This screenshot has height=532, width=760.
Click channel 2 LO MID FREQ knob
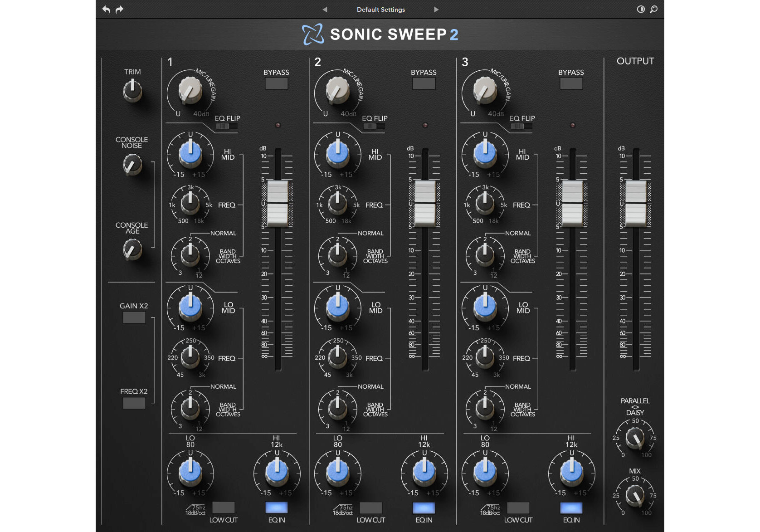coord(338,356)
